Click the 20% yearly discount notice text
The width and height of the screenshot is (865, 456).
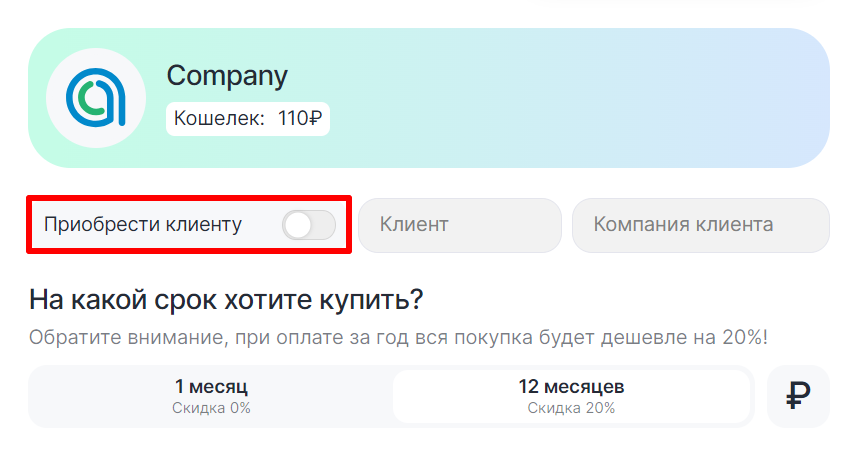click(x=398, y=337)
